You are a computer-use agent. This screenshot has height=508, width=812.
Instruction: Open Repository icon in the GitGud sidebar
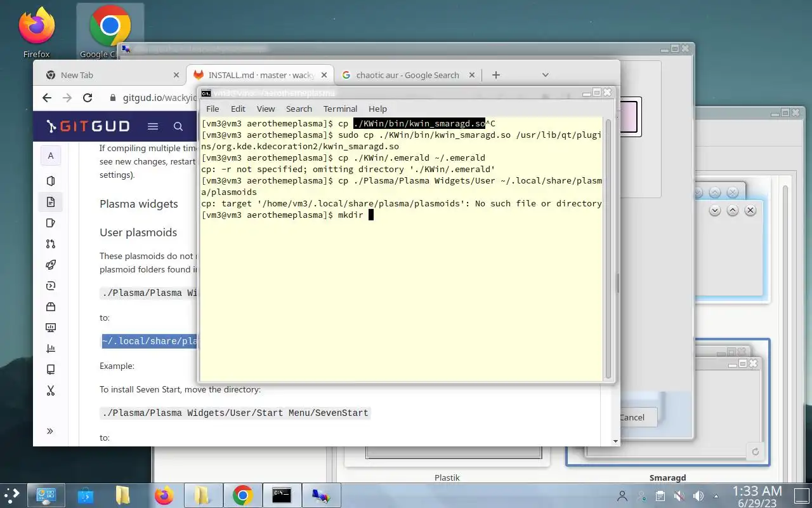(51, 202)
